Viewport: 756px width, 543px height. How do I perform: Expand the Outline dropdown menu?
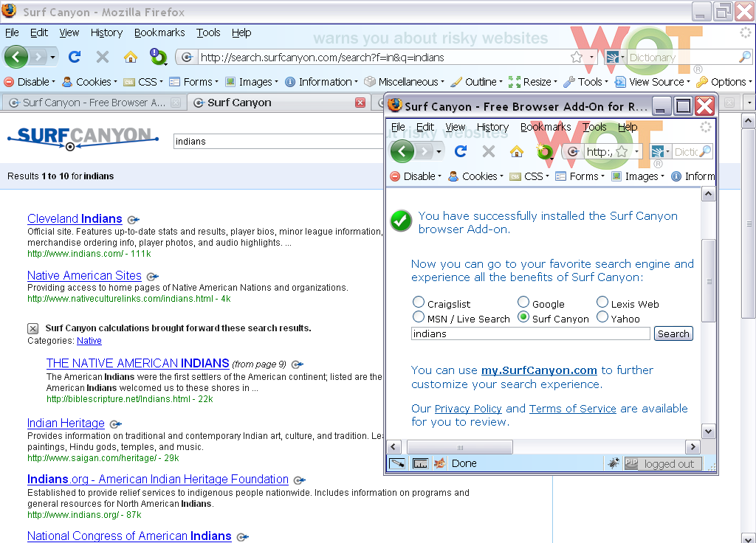pyautogui.click(x=476, y=82)
